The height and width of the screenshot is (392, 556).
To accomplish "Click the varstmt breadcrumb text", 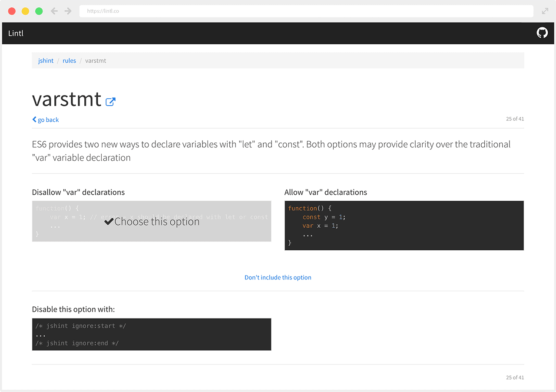I will pos(96,60).
